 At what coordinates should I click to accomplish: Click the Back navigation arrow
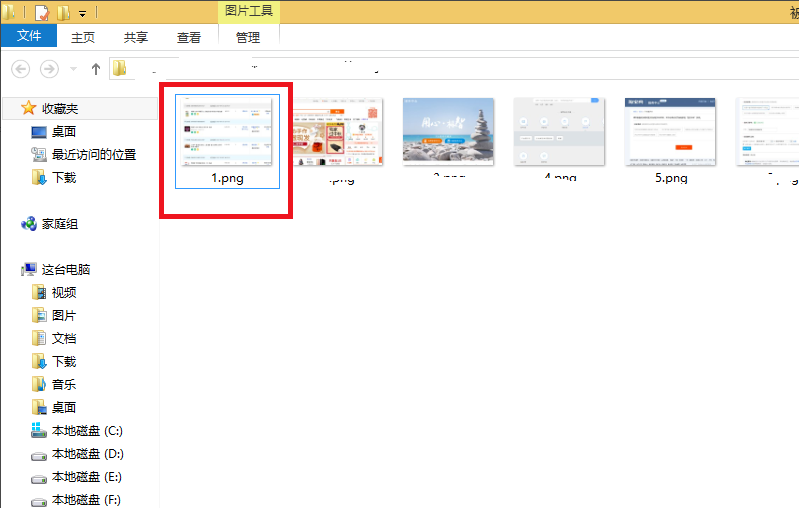[20, 69]
